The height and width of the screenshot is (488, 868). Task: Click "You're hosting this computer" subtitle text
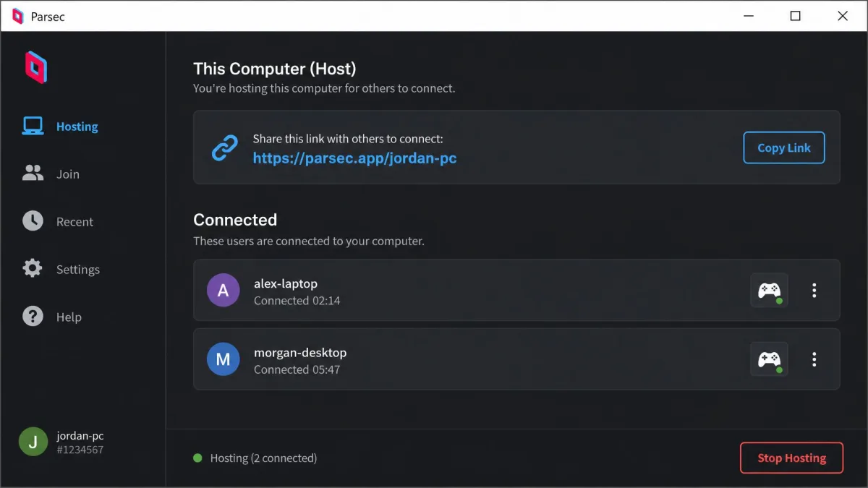324,88
